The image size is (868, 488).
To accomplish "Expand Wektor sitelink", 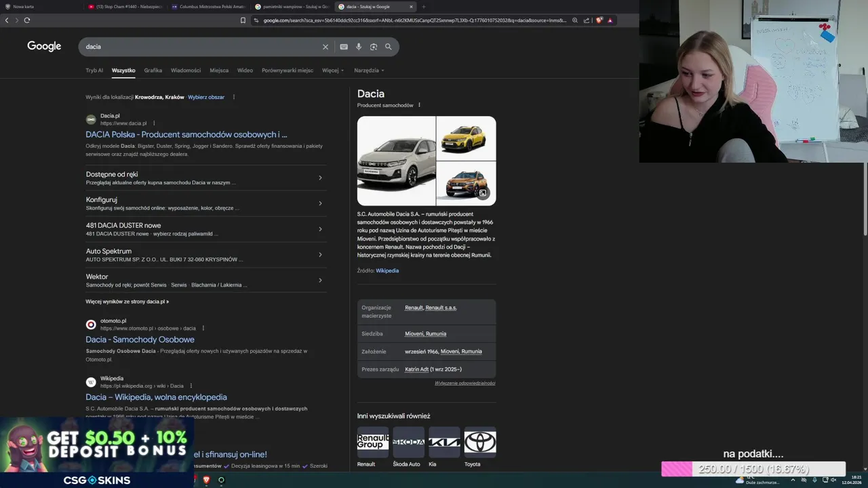I will (x=320, y=280).
